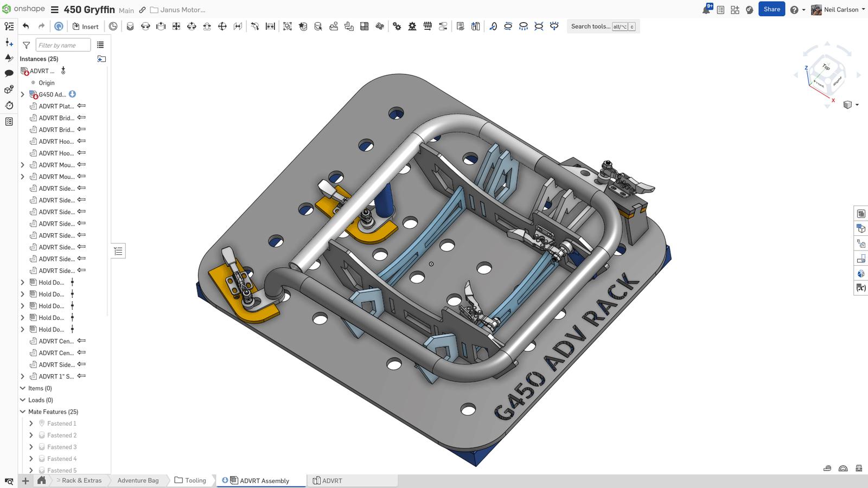This screenshot has height=488, width=868.
Task: Open the Linear pattern tool
Action: (x=364, y=26)
